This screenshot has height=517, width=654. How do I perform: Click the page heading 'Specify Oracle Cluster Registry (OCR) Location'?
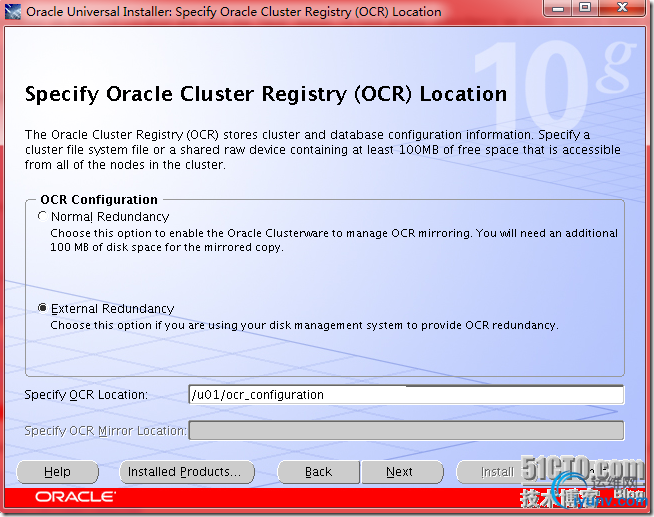pos(266,94)
